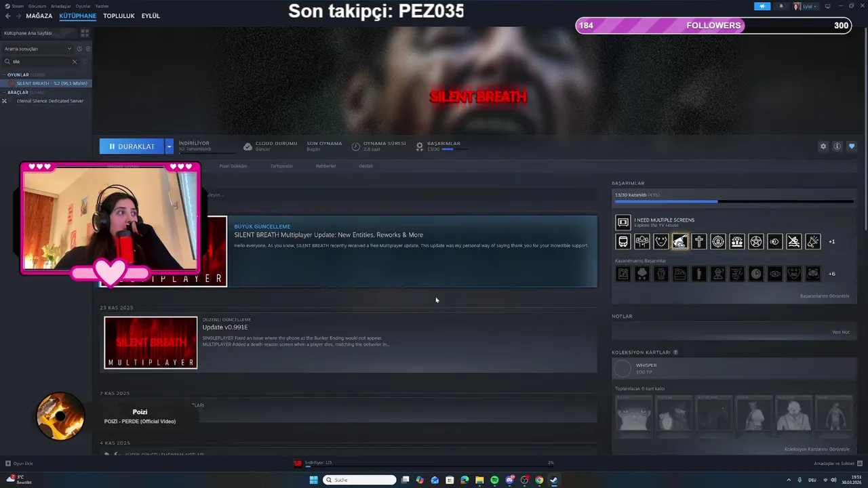Open Başarımlarımı Görüntüle link
868x488 pixels.
coord(825,296)
